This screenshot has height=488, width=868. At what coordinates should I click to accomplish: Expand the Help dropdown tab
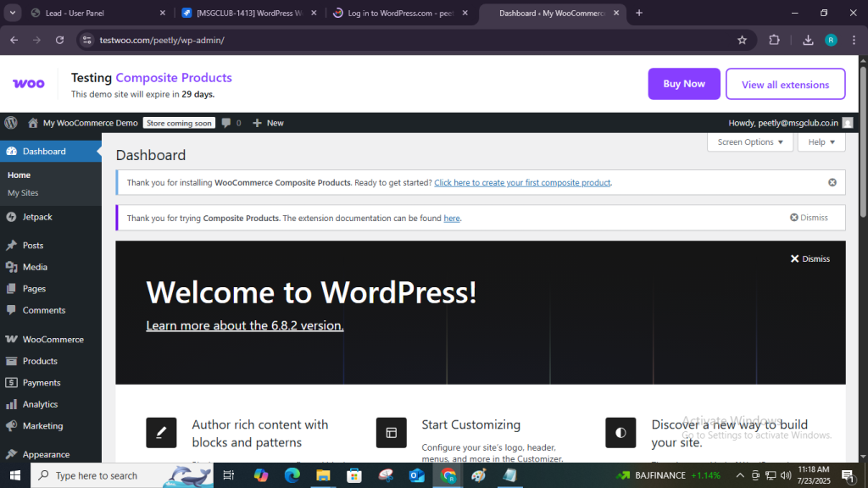pyautogui.click(x=821, y=142)
